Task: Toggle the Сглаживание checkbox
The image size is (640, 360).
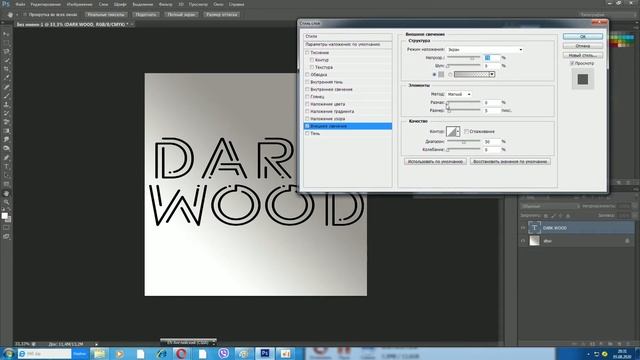Action: tap(466, 131)
